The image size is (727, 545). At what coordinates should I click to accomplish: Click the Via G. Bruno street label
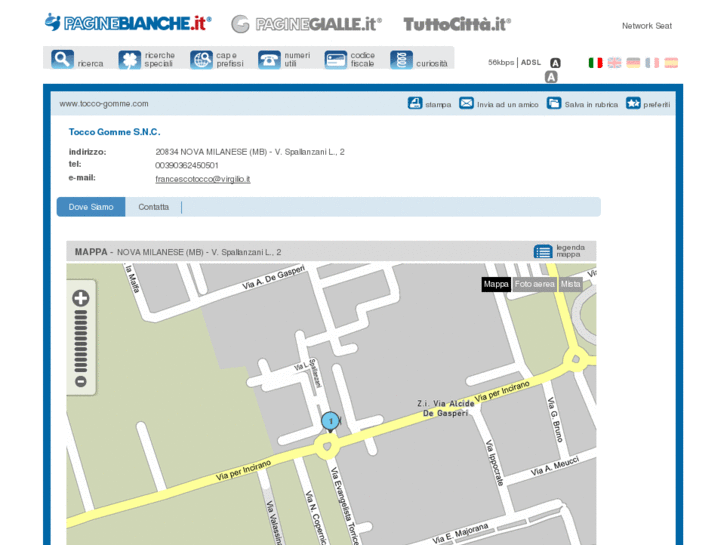tap(555, 419)
